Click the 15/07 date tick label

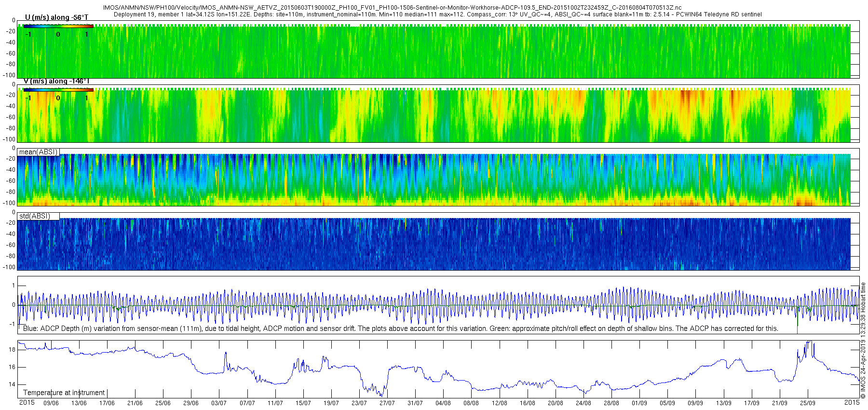[x=303, y=403]
